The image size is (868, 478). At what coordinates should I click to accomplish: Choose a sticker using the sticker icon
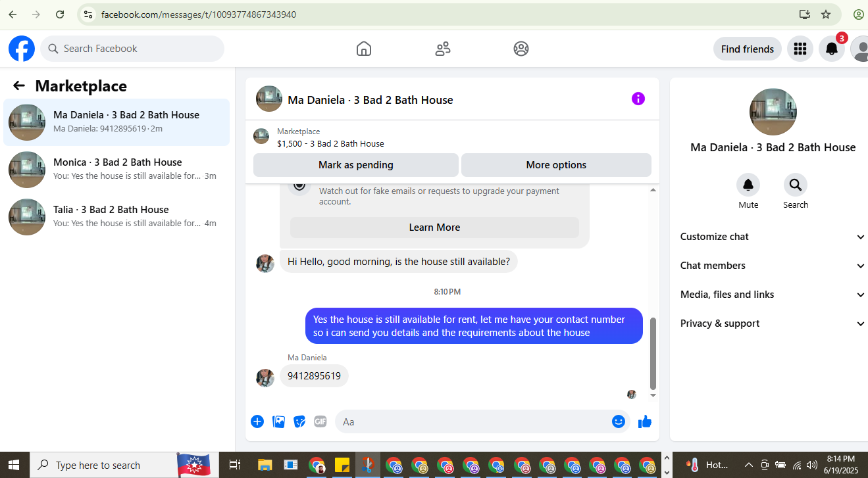[299, 421]
